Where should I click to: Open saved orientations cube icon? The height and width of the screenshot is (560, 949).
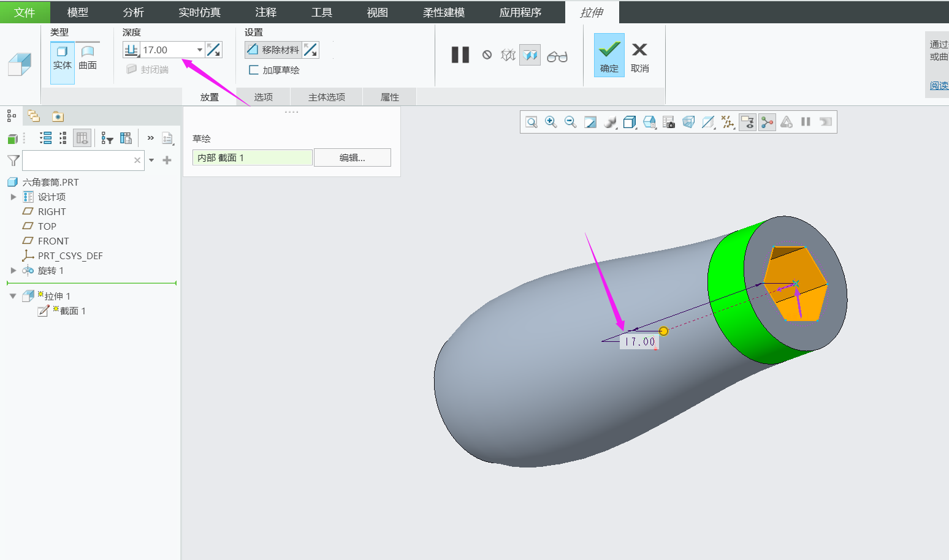click(630, 122)
